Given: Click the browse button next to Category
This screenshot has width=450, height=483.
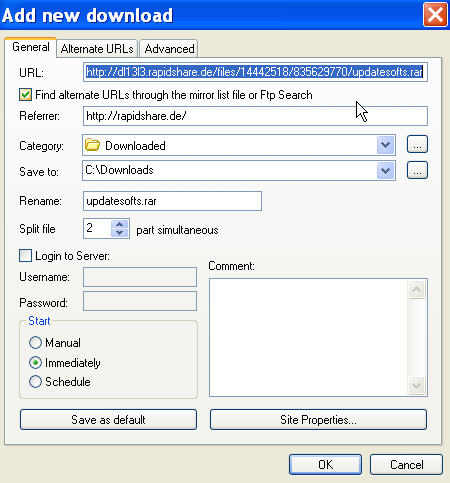Looking at the screenshot, I should point(417,144).
